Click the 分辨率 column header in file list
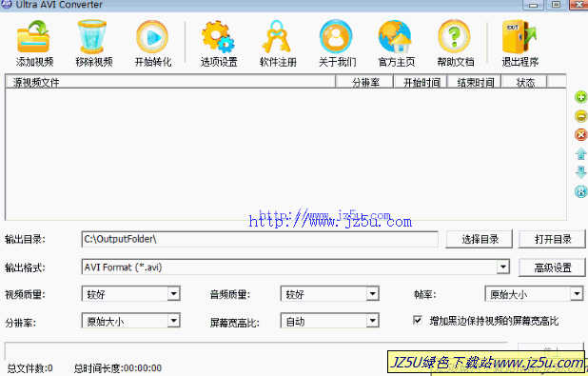The height and width of the screenshot is (376, 588). 364,82
